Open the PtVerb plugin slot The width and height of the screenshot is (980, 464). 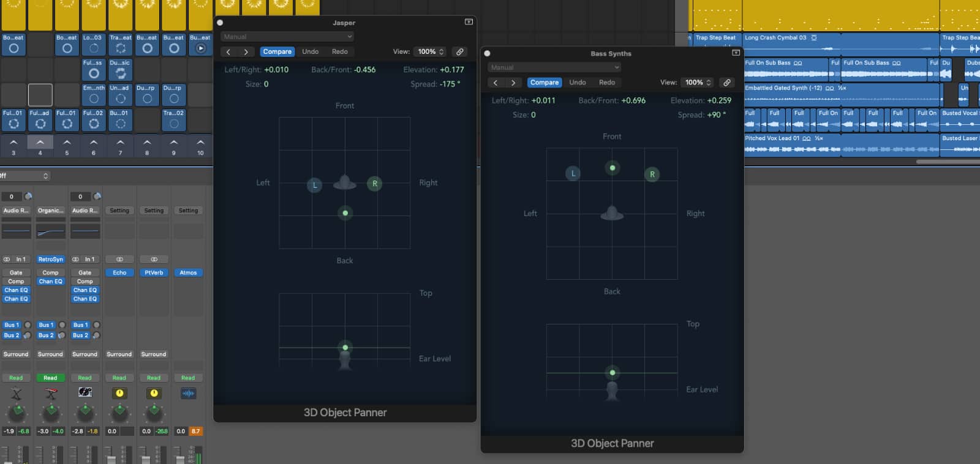point(154,272)
